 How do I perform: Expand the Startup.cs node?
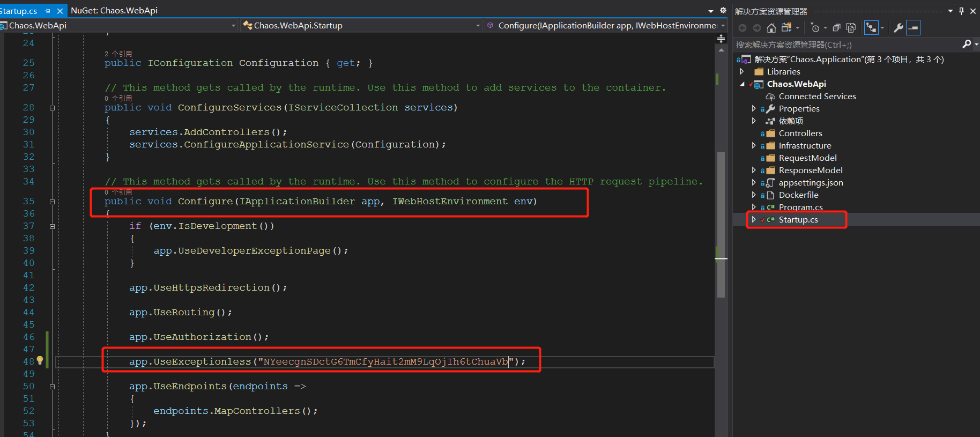[754, 220]
